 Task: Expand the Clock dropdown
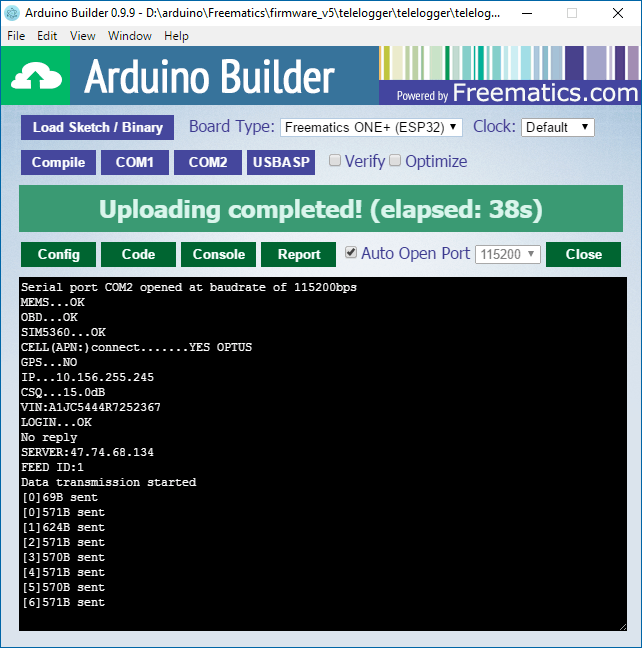557,127
